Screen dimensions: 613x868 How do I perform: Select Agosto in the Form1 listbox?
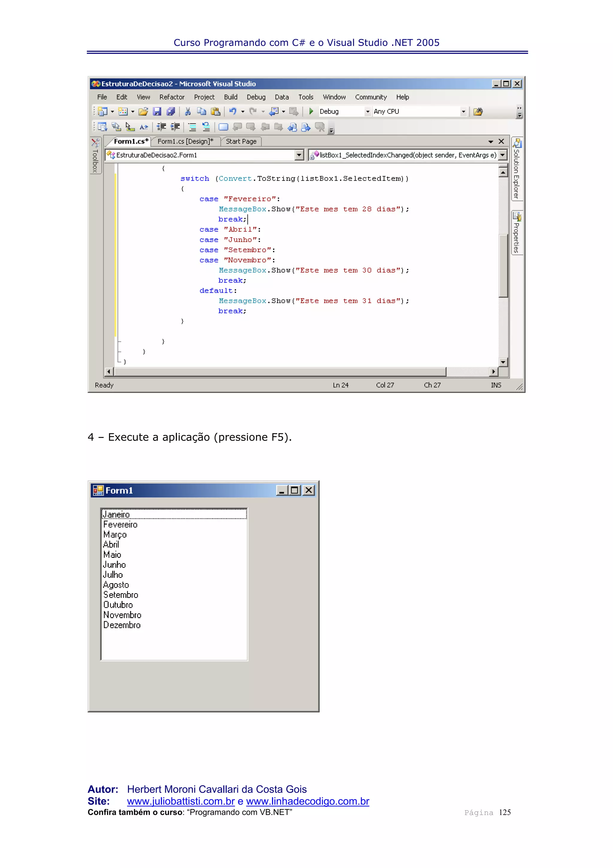coord(174,585)
